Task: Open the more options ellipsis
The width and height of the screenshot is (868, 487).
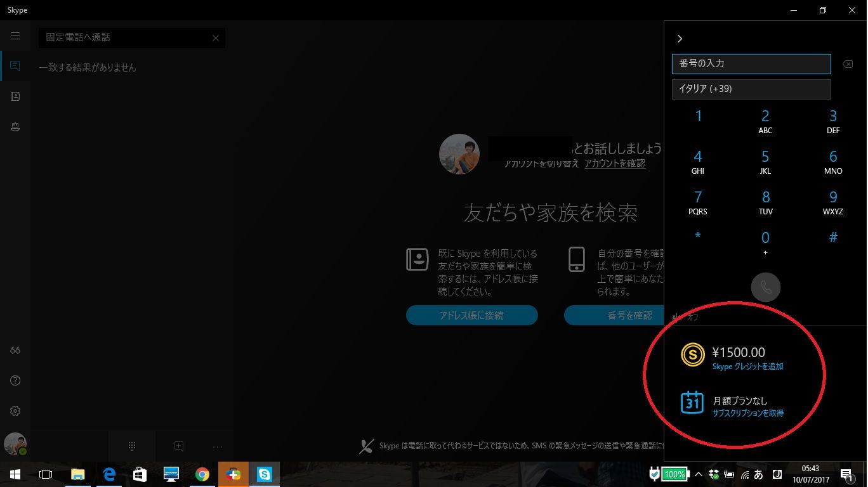Action: point(218,446)
